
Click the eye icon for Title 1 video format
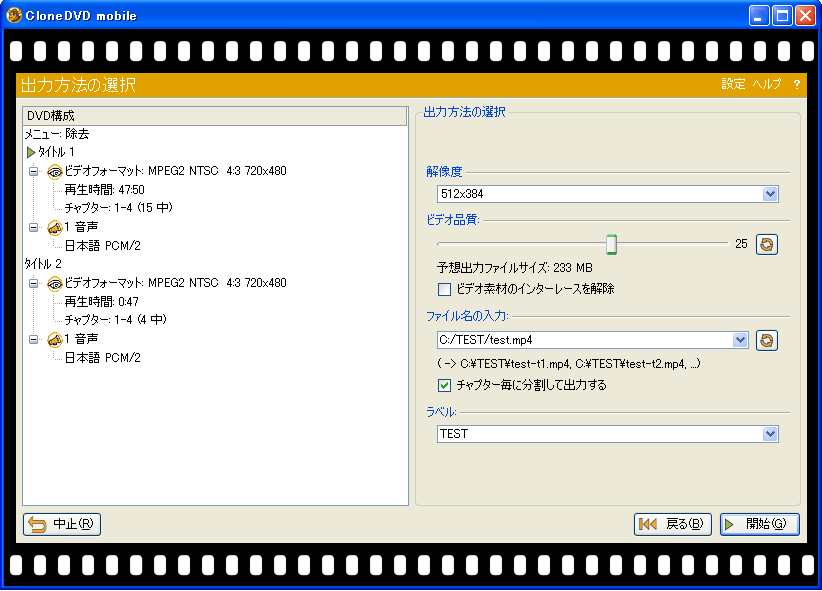click(x=55, y=171)
